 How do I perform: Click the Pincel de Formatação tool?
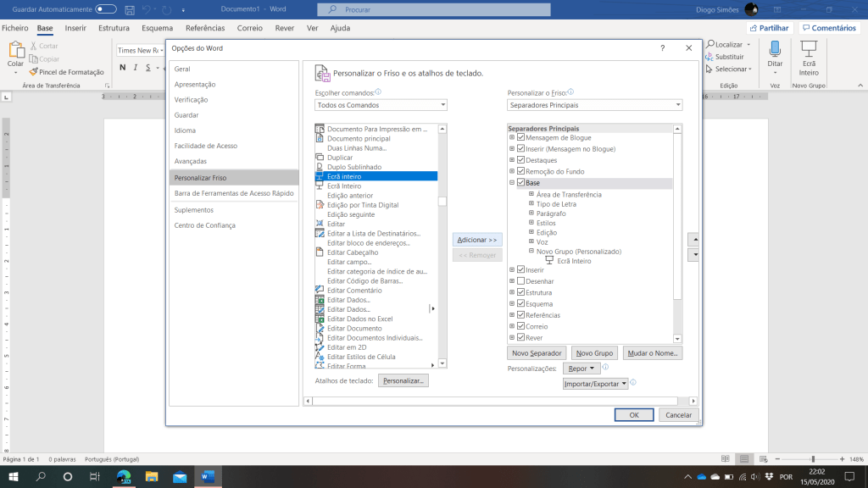pyautogui.click(x=66, y=72)
